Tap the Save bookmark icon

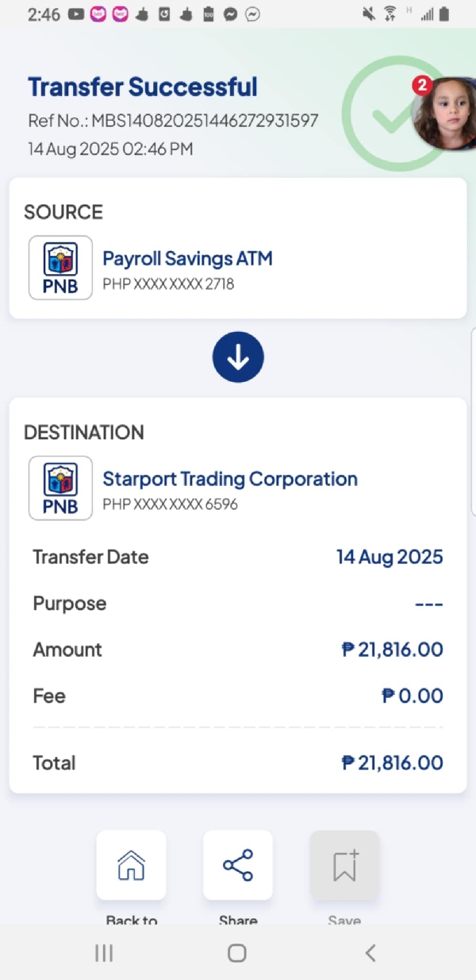pos(344,865)
